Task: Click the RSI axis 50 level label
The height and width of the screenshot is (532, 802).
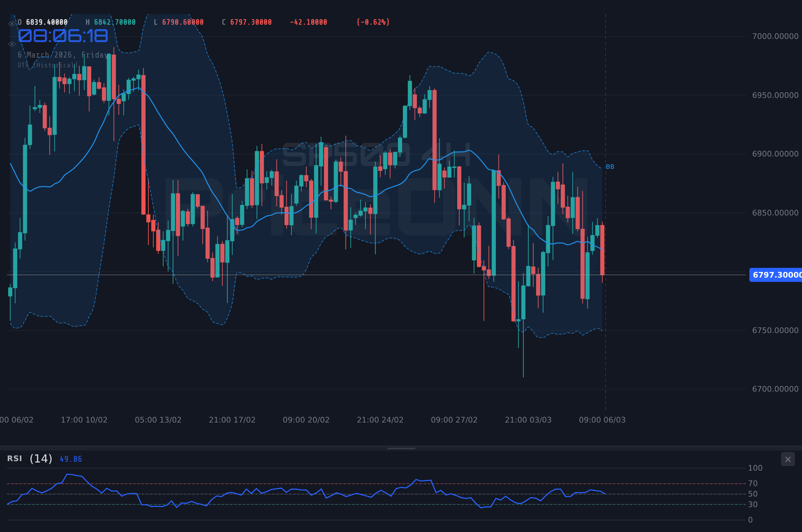Action: tap(753, 494)
